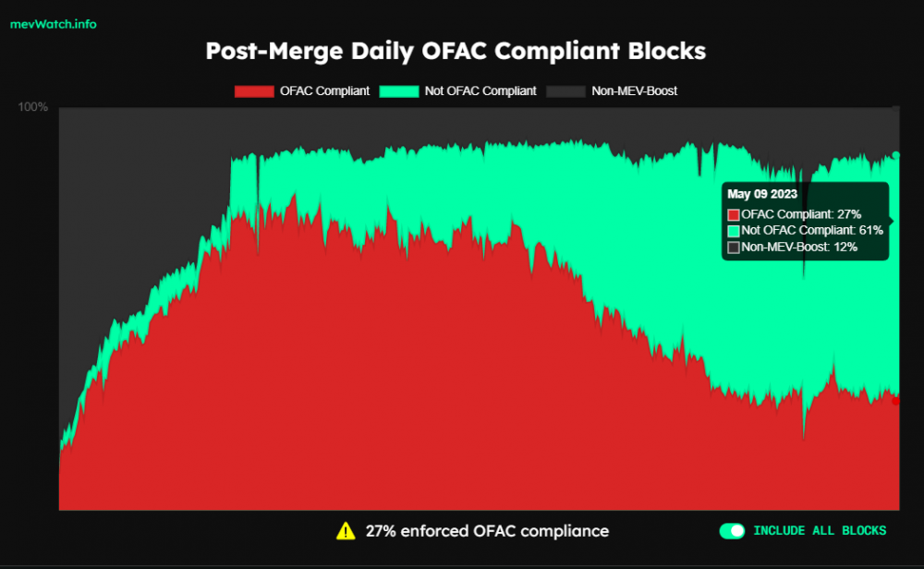Image resolution: width=924 pixels, height=569 pixels.
Task: Click the gray square in tooltip Non-MEV-Boost row
Action: [x=734, y=248]
